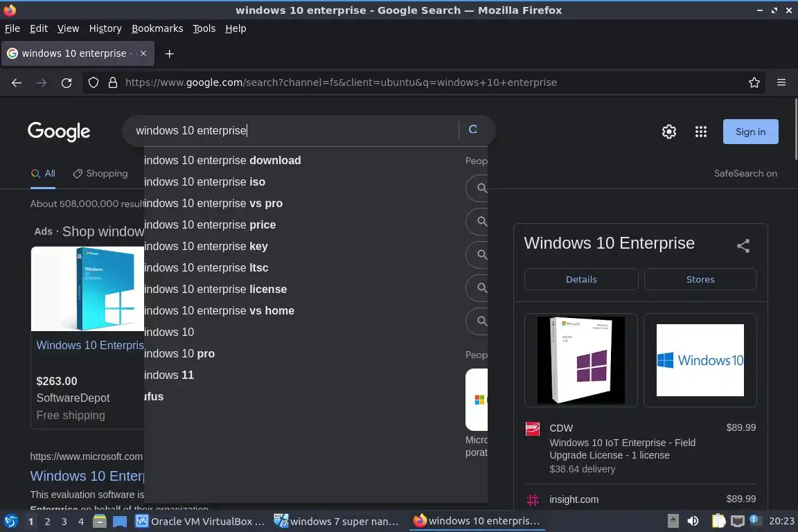View site info via the padlock icon
The height and width of the screenshot is (532, 798).
pos(113,82)
